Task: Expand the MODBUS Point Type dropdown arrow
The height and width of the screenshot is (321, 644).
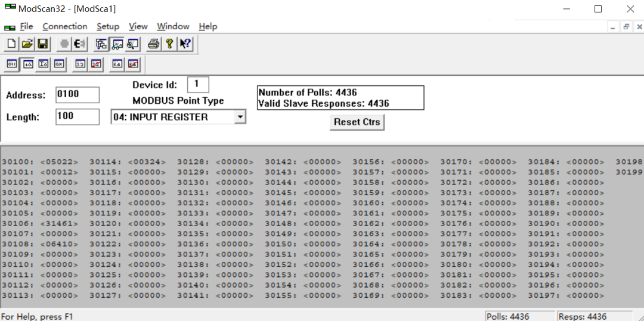Action: (240, 117)
